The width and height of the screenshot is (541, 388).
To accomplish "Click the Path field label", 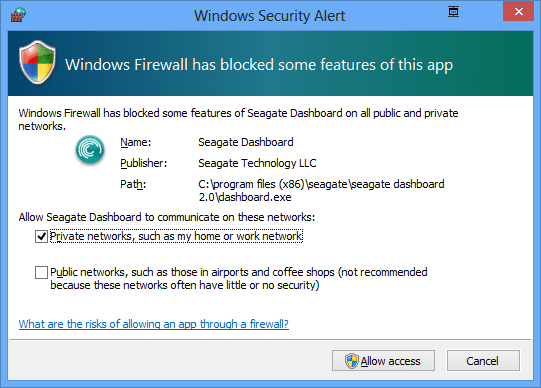I will coord(133,184).
